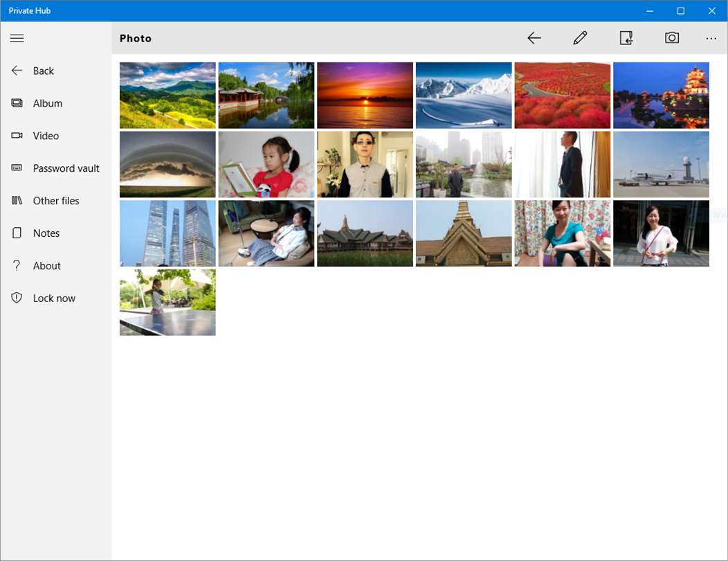This screenshot has width=728, height=561.
Task: Click the Back label in sidebar
Action: pos(43,71)
